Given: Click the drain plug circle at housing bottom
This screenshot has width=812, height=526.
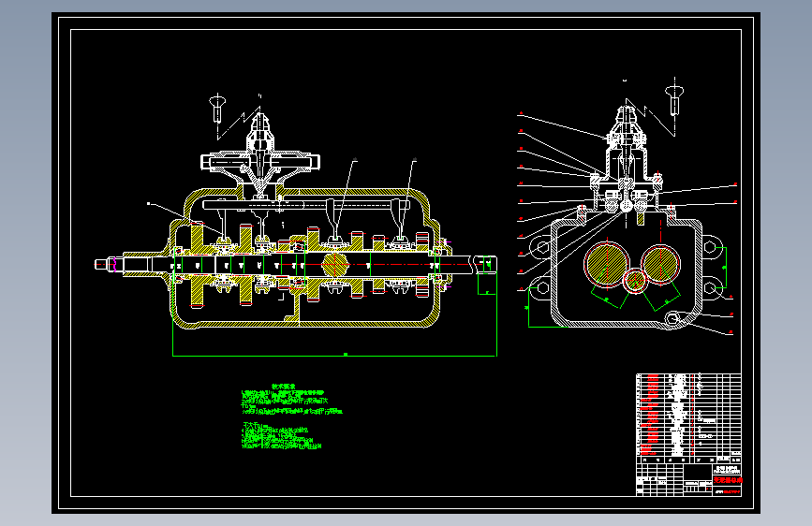Looking at the screenshot, I should pyautogui.click(x=672, y=318).
